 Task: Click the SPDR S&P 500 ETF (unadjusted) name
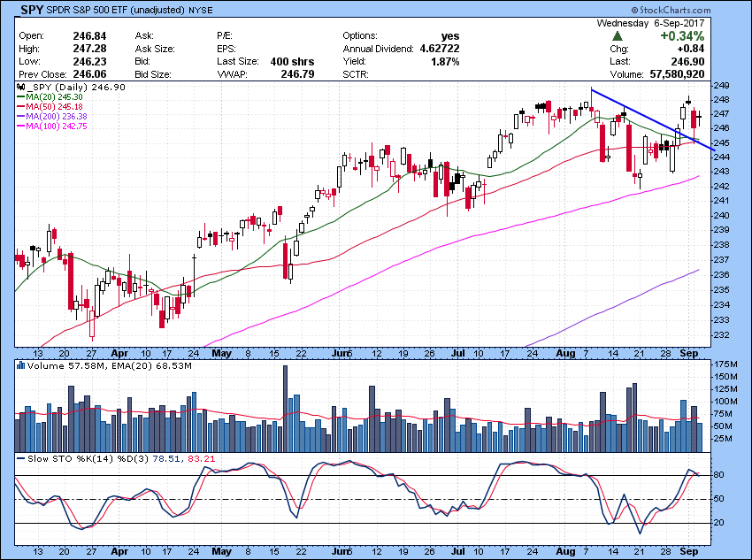point(116,10)
